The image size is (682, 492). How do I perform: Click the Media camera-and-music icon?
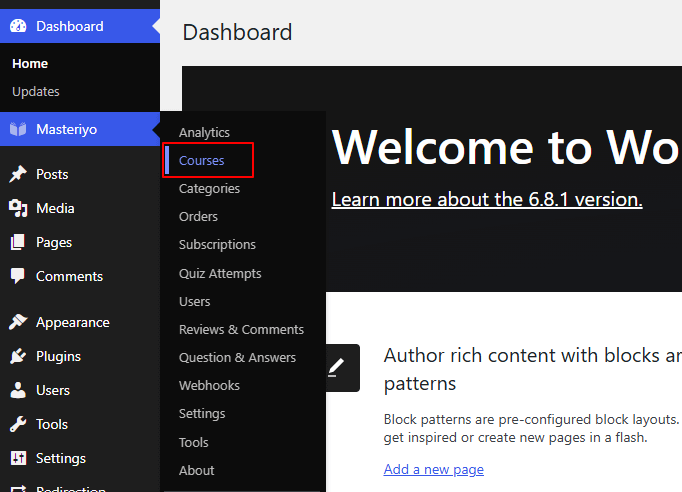[18, 208]
